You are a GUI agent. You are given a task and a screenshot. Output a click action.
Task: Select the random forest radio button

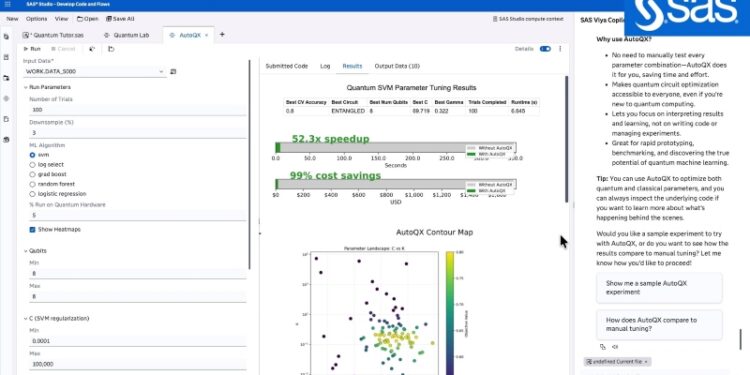(33, 184)
